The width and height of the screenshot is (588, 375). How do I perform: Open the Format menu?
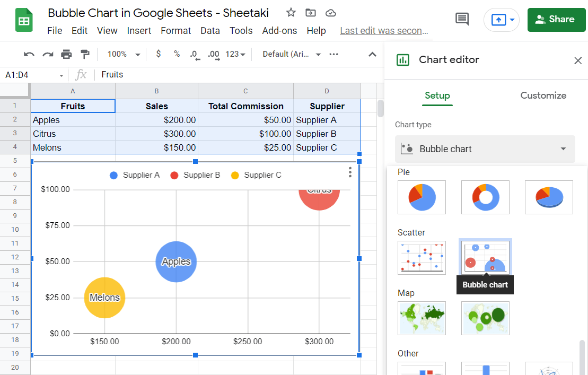pos(175,30)
